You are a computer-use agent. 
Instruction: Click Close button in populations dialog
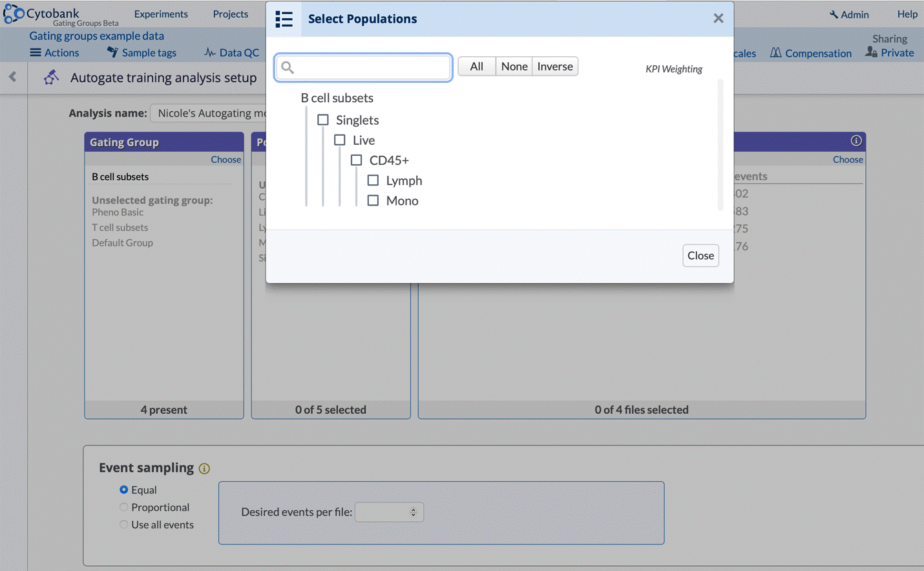tap(700, 255)
